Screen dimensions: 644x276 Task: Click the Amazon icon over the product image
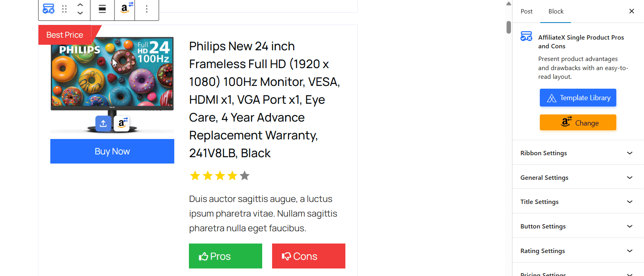[122, 124]
